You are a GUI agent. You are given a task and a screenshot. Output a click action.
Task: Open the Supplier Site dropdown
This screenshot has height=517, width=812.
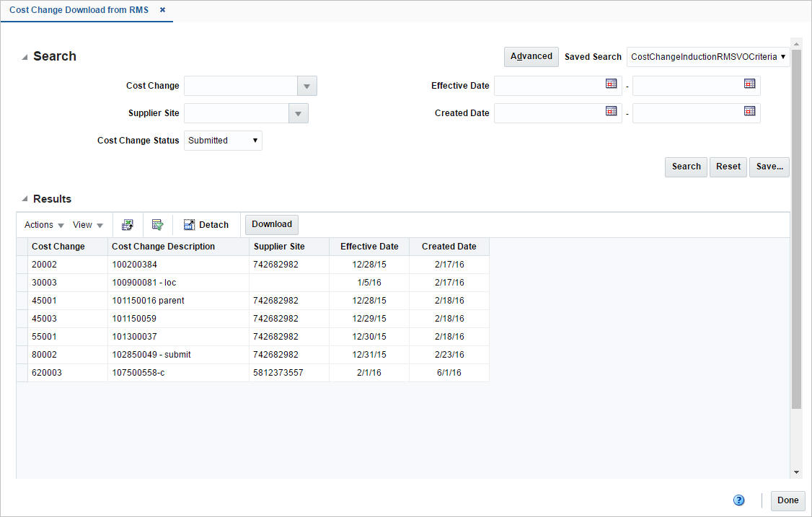pos(298,112)
